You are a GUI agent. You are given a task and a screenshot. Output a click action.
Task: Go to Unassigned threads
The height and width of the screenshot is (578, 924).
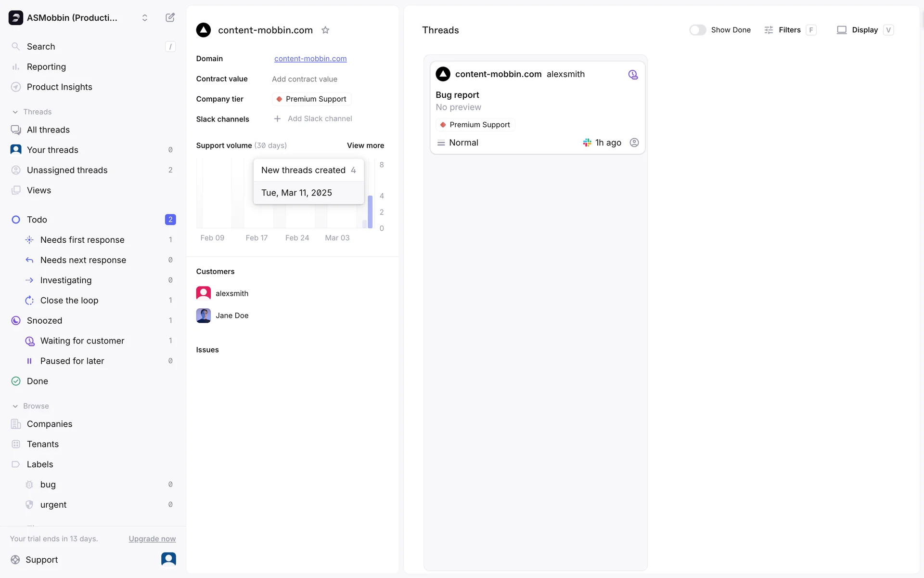click(67, 170)
